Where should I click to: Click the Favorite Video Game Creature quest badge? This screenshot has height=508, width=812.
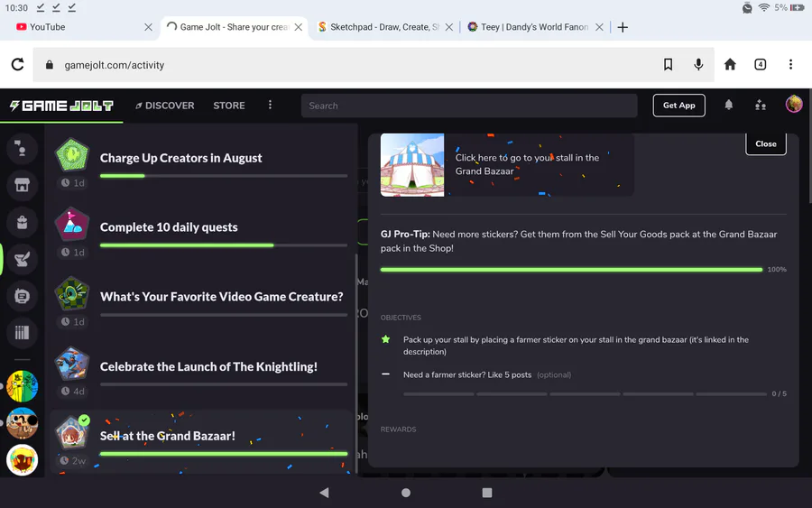pos(72,293)
